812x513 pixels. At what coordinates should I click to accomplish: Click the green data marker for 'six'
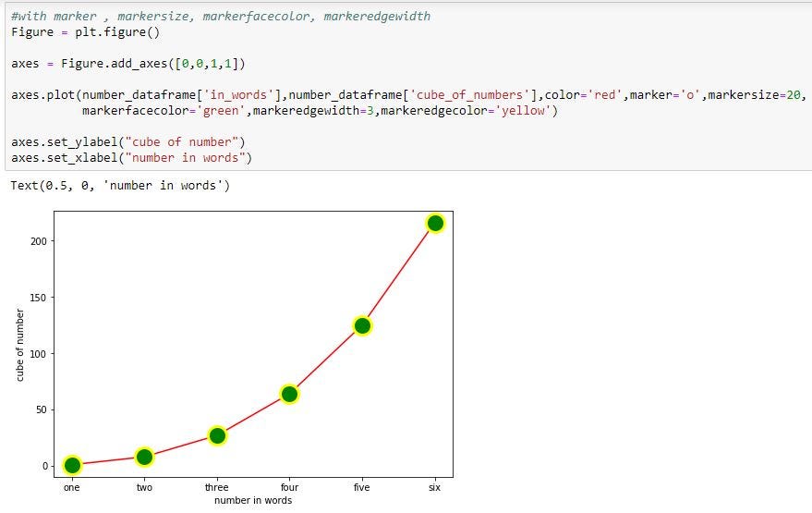[435, 224]
